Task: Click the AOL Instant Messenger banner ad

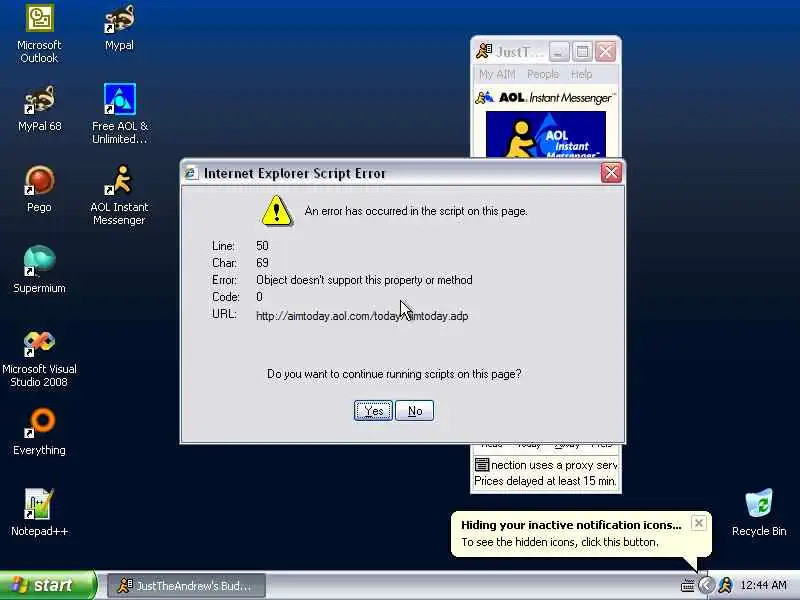Action: click(545, 134)
